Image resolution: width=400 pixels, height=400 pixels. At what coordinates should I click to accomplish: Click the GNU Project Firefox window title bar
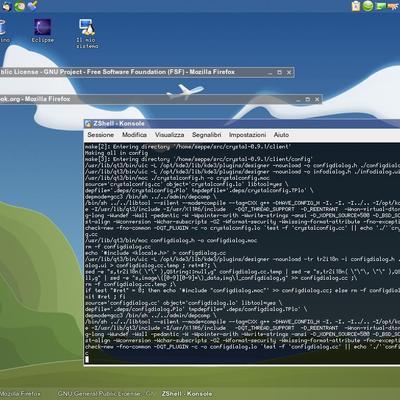pos(147,72)
